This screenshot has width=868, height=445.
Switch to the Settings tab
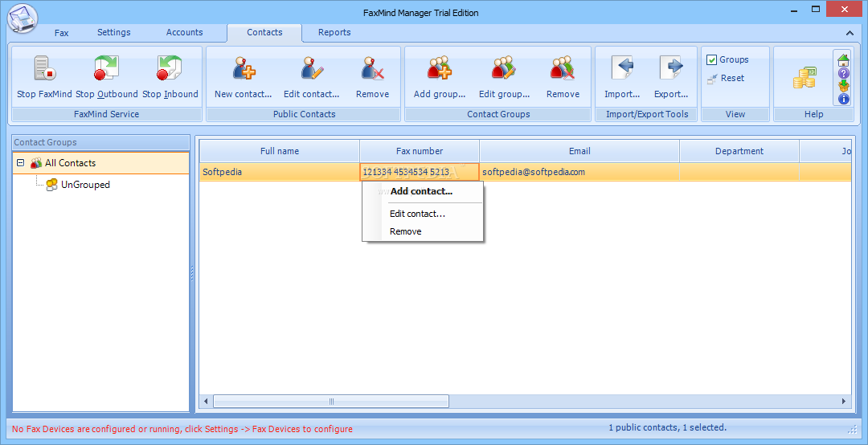[x=113, y=32]
